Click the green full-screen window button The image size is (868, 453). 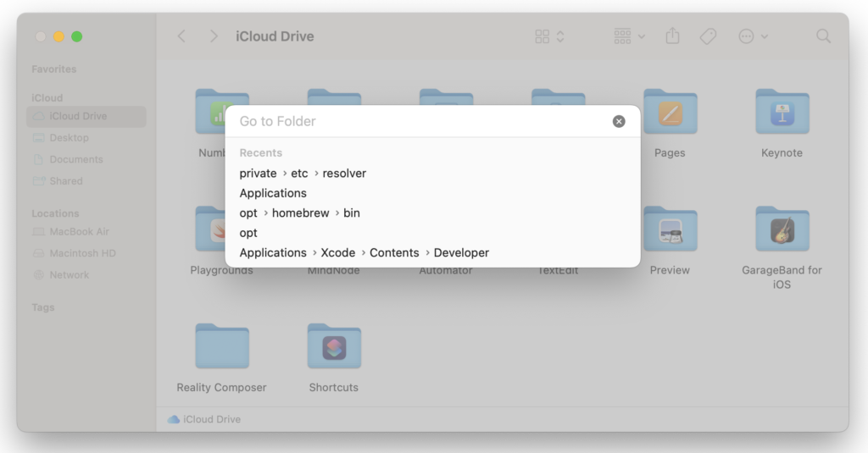(x=77, y=36)
